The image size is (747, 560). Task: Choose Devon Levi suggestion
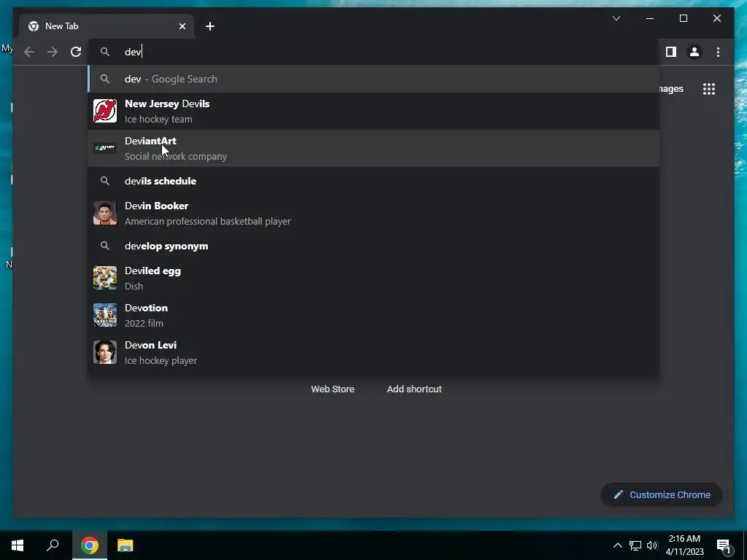(373, 352)
